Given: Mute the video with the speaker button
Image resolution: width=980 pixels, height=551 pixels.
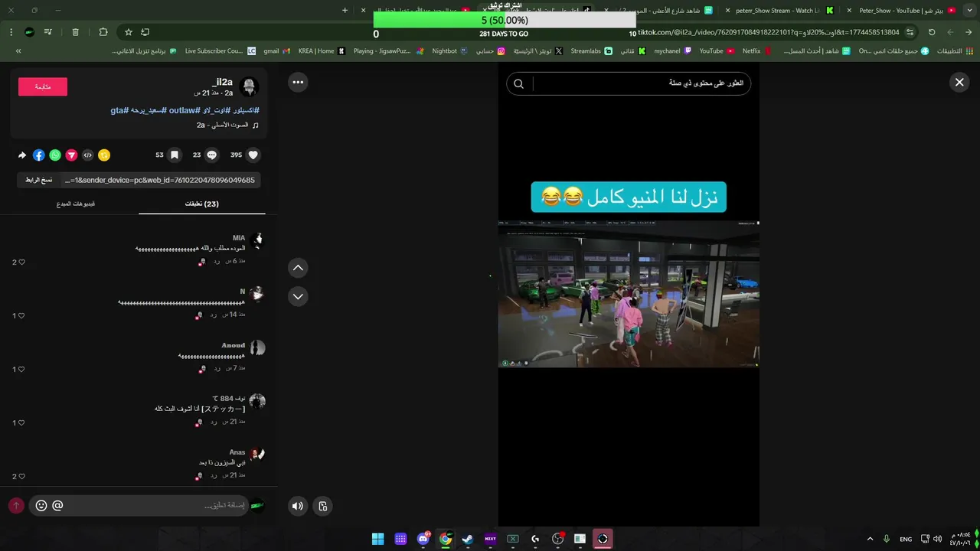Looking at the screenshot, I should [x=298, y=506].
